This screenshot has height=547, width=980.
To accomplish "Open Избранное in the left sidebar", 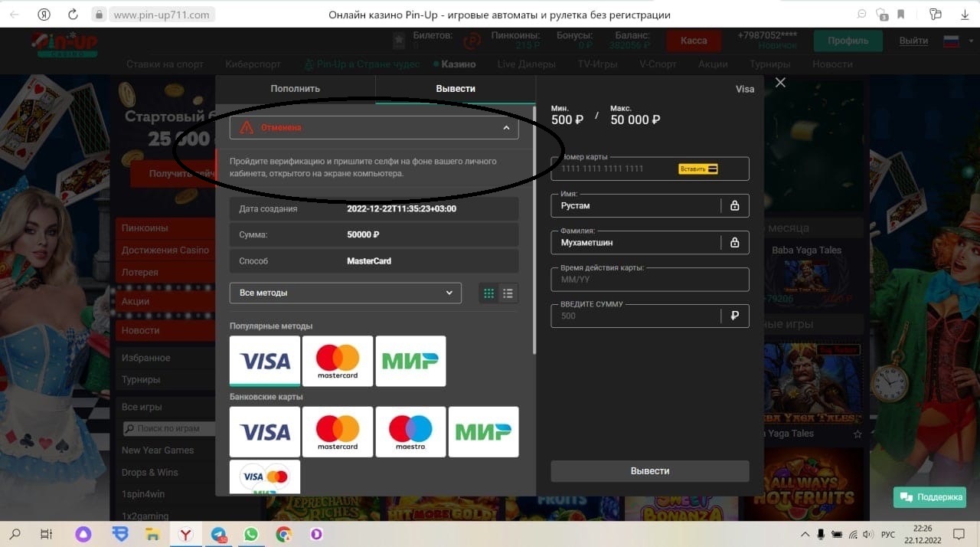I will coord(146,358).
